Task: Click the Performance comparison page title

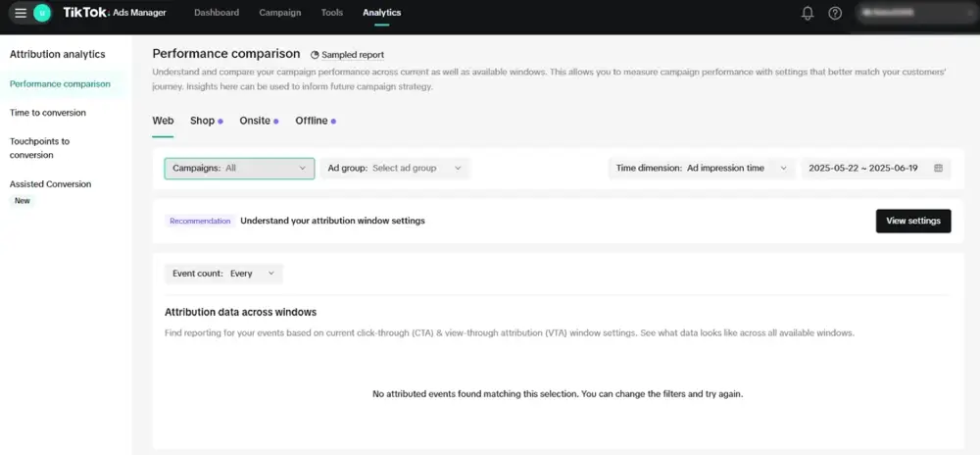Action: pyautogui.click(x=226, y=54)
